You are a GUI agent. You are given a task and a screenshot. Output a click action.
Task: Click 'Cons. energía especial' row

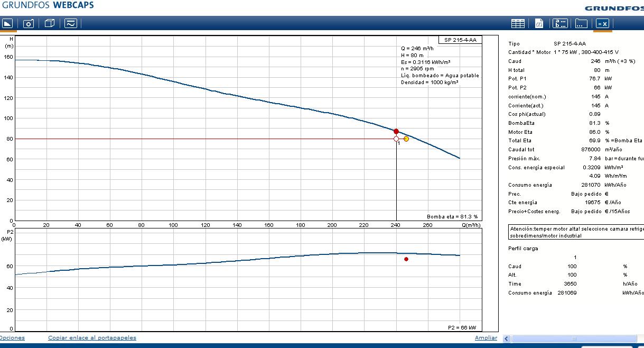coord(566,168)
